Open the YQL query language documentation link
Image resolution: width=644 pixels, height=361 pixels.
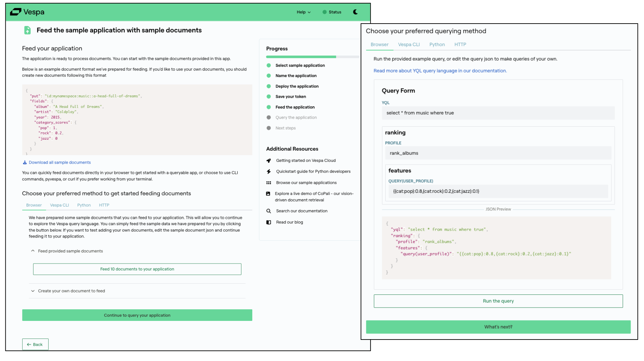tap(440, 70)
